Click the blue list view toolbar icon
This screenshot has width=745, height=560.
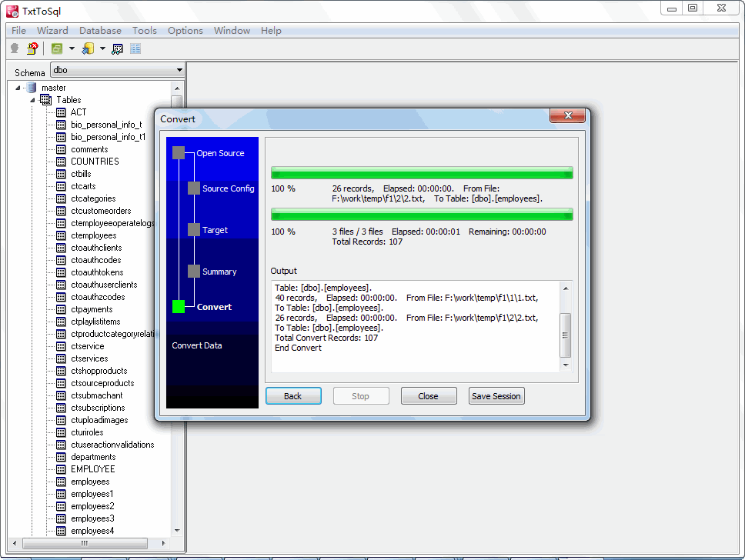(x=135, y=48)
